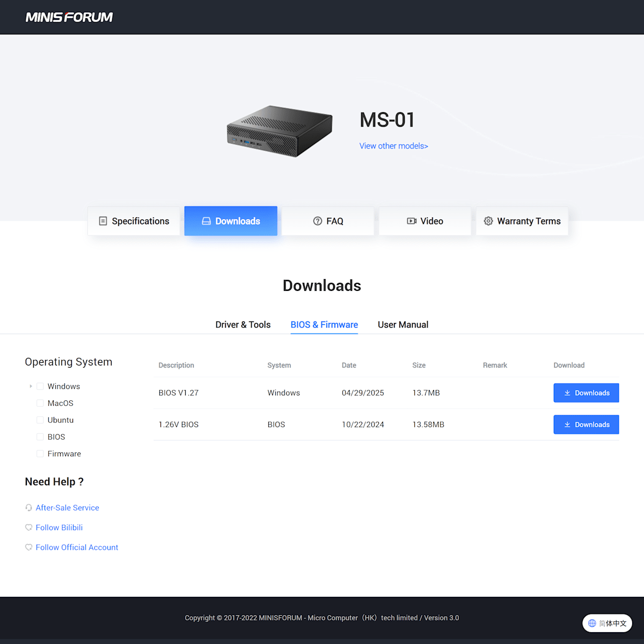
Task: Click the MS-01 product title
Action: [387, 120]
